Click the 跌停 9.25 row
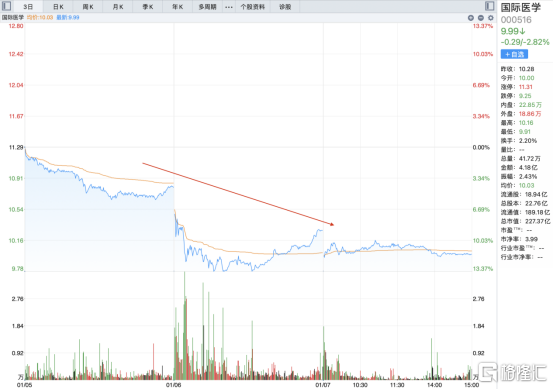The image size is (553, 389). click(516, 96)
